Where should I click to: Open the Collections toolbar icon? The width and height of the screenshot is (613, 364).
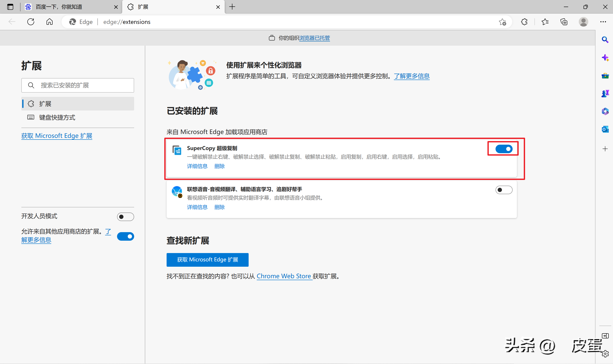coord(564,22)
